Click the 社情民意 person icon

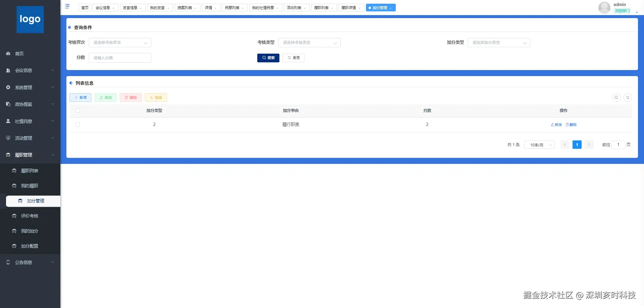point(8,121)
